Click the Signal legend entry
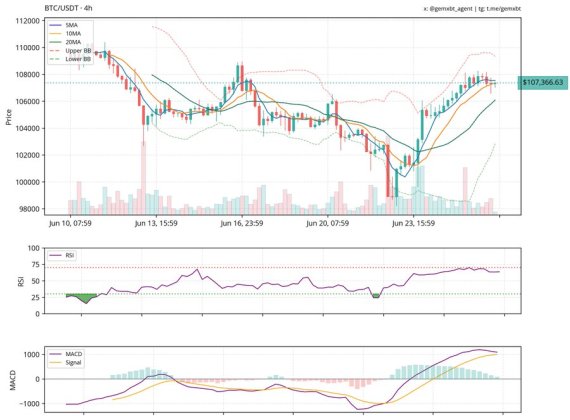The height and width of the screenshot is (420, 570). (65, 363)
